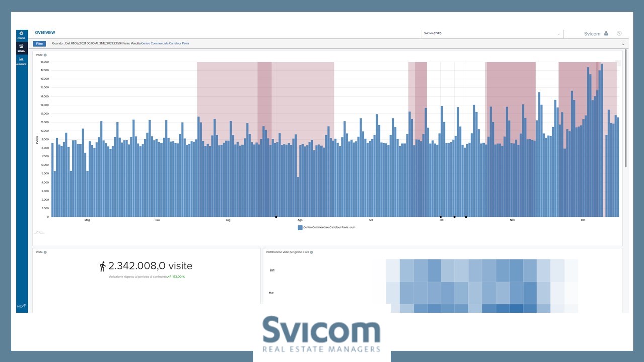This screenshot has width=644, height=362.
Task: Expand the filter bar chevron
Action: point(623,44)
